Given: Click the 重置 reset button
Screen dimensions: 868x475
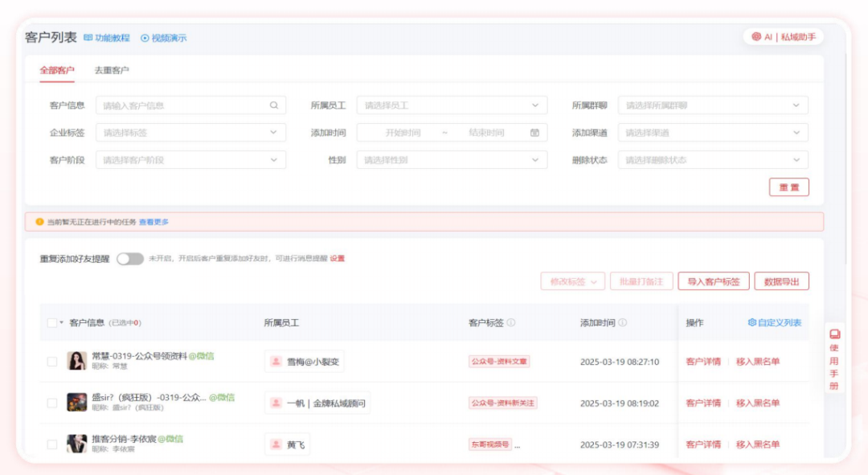Looking at the screenshot, I should (788, 187).
